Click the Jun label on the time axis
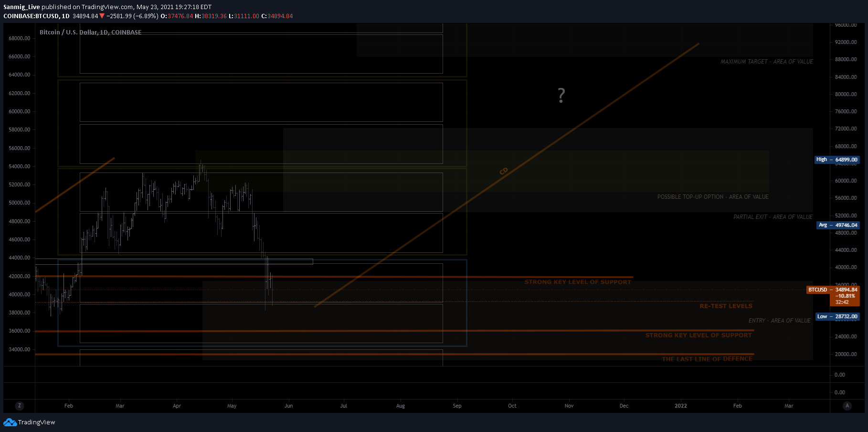Screen dimensions: 868x432 289,406
